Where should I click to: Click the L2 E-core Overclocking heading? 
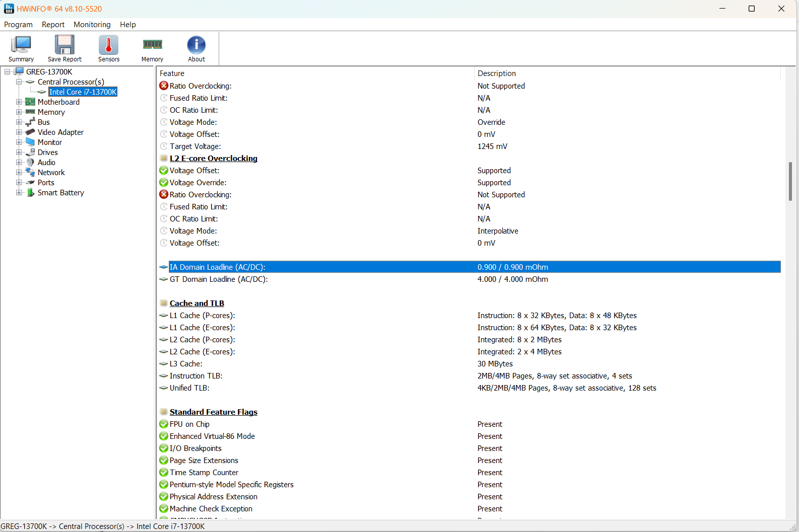pyautogui.click(x=213, y=158)
